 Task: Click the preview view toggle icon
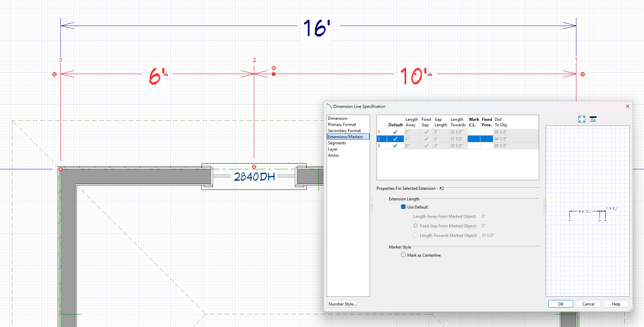point(593,119)
